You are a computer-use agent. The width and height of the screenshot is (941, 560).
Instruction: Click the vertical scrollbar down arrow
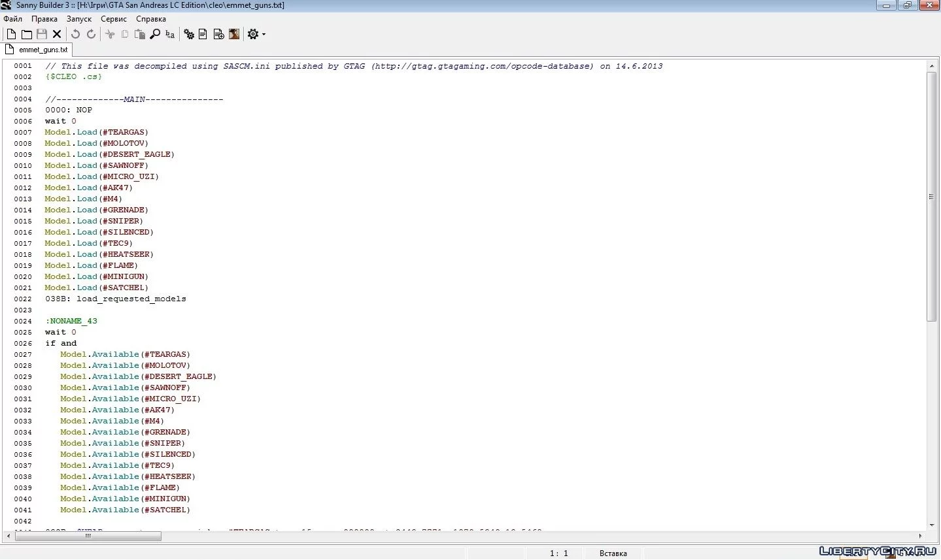(x=932, y=525)
